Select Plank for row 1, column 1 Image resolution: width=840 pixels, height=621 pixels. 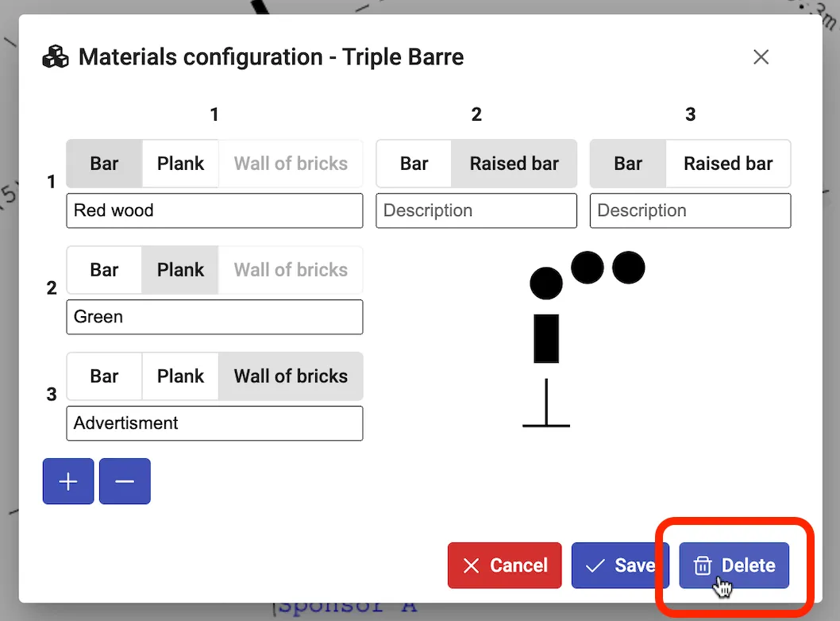tap(180, 164)
